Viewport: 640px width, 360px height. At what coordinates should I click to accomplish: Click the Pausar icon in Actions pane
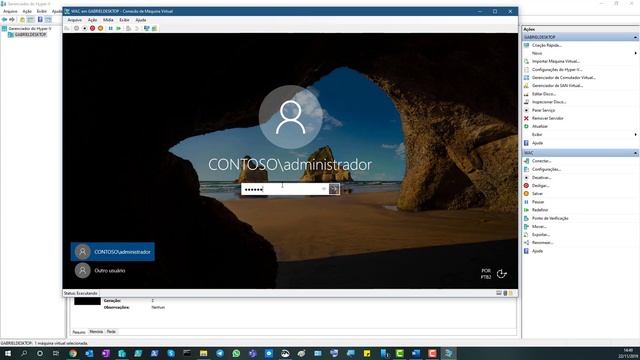tap(526, 202)
